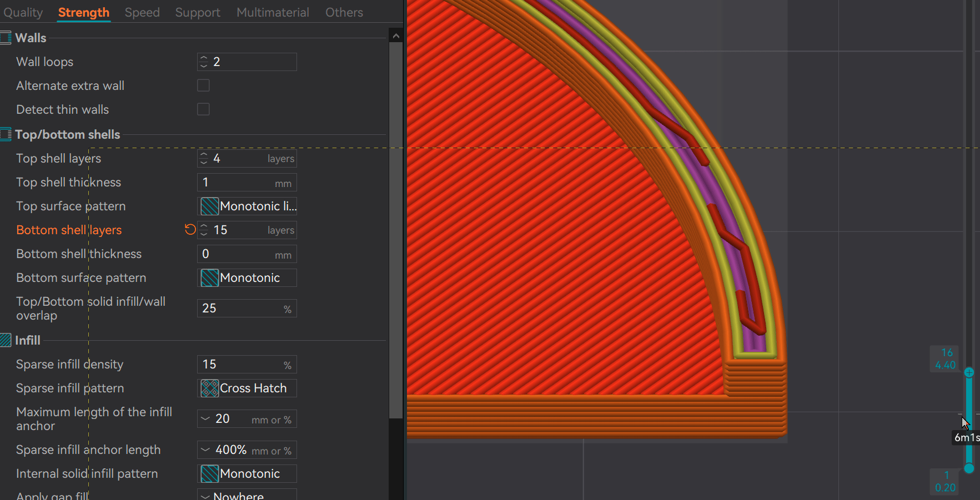
Task: Click the layer slider top handle
Action: pos(969,372)
